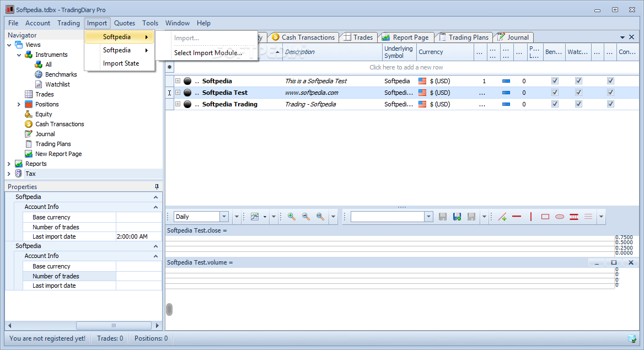644x350 pixels.
Task: Click the first gray save disk icon
Action: [443, 217]
